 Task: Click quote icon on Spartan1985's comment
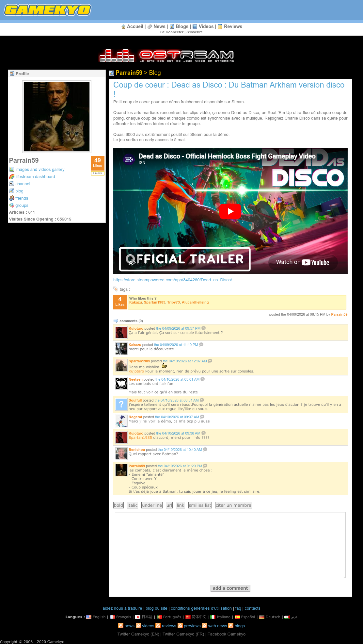(x=210, y=361)
